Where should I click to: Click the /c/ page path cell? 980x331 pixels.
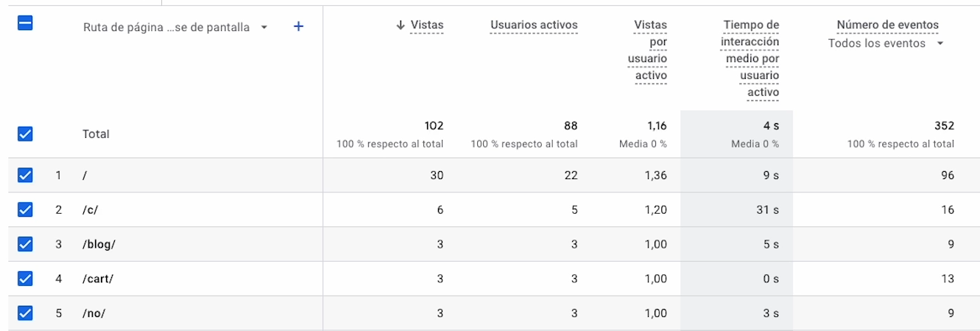coord(91,209)
